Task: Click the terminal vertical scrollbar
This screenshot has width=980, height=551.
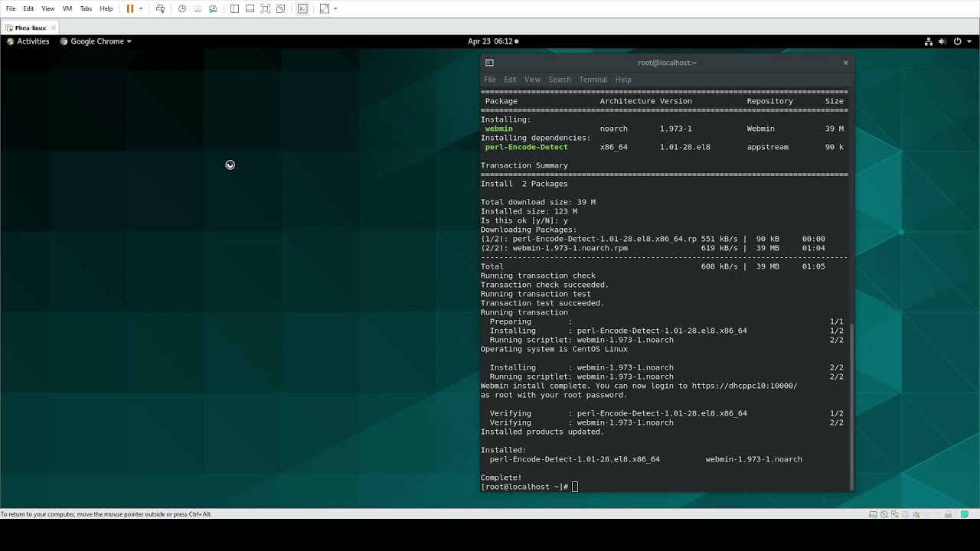Action: [851, 406]
